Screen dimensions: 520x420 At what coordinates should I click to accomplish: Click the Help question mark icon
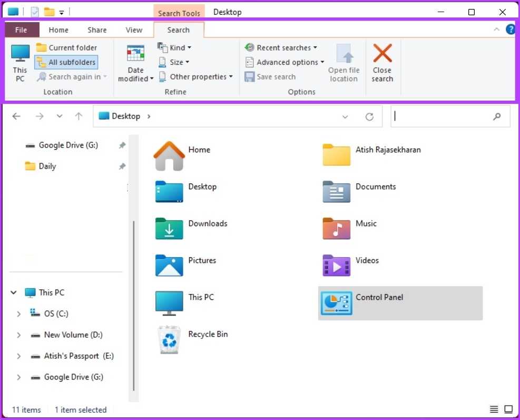[x=510, y=30]
